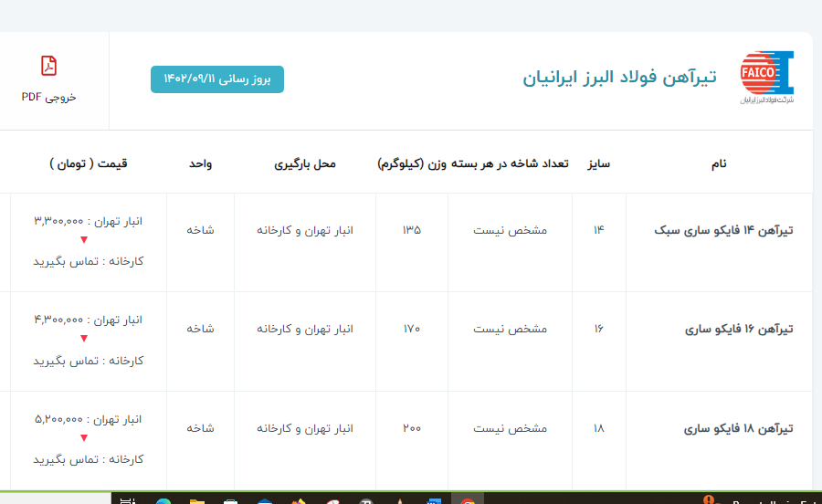Click the red PDF export icon

pyautogui.click(x=49, y=66)
